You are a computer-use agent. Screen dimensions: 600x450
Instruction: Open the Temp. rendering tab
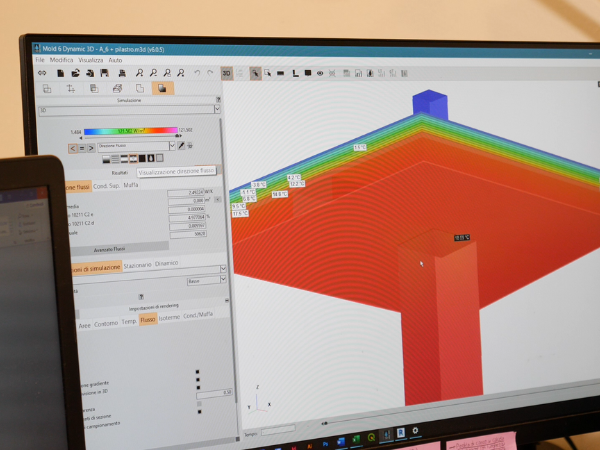129,321
